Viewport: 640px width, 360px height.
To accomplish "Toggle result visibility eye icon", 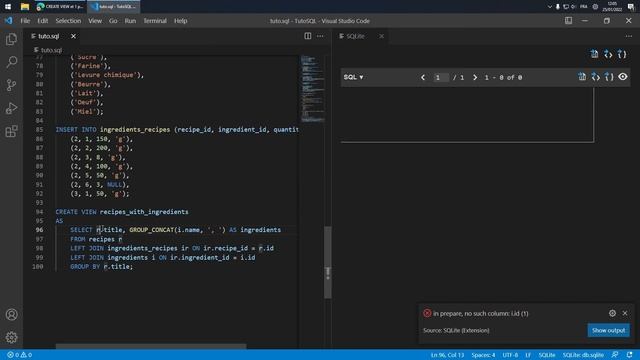I will [x=623, y=77].
